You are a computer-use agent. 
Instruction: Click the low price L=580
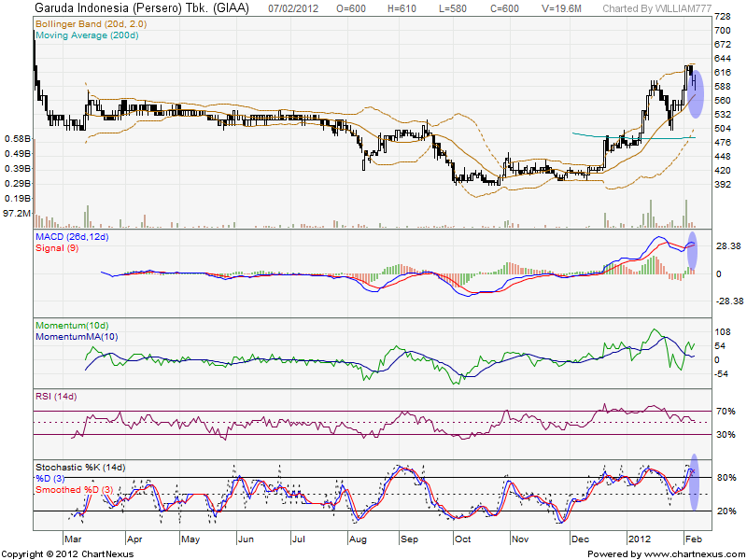452,8
